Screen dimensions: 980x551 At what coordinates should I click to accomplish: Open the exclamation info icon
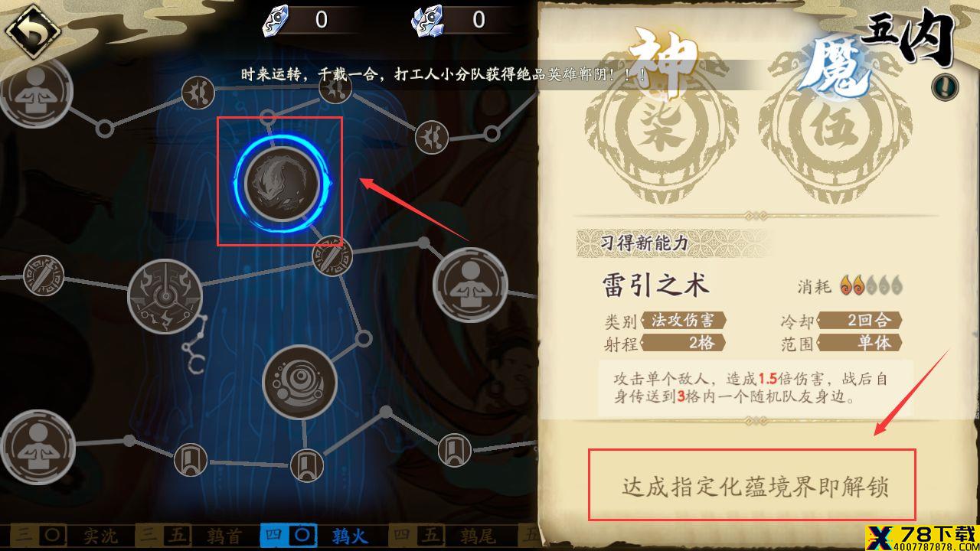(945, 87)
